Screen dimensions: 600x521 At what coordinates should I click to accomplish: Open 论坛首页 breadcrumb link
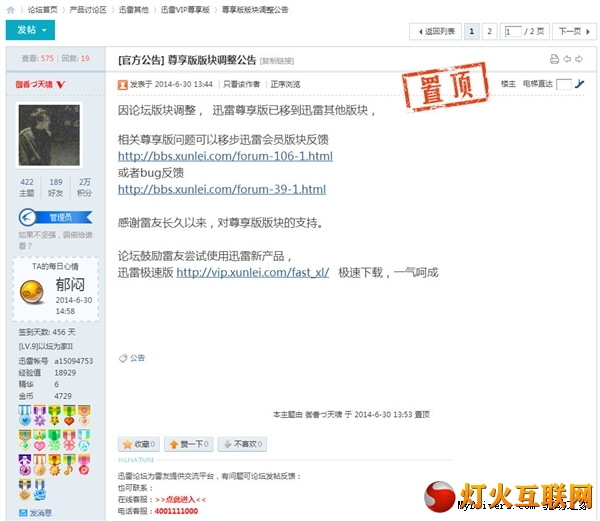[42, 10]
